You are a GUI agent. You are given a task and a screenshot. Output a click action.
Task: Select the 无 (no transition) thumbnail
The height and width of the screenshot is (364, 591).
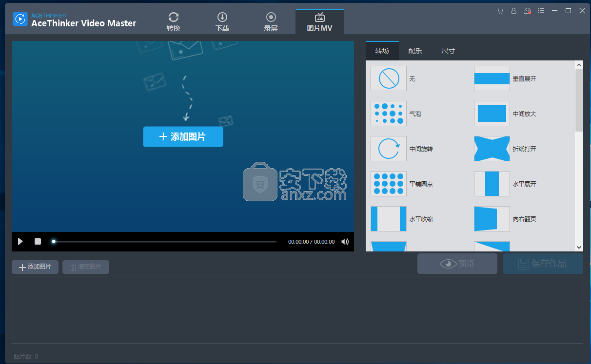(x=389, y=78)
